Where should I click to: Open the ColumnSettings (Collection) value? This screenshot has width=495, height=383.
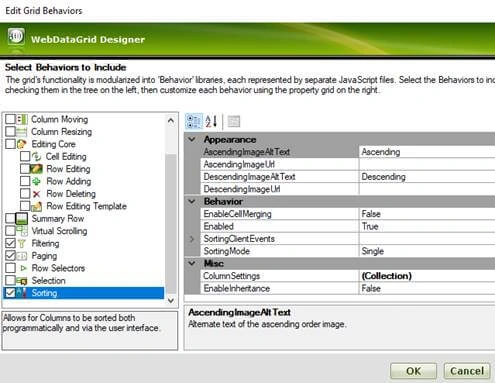427,276
